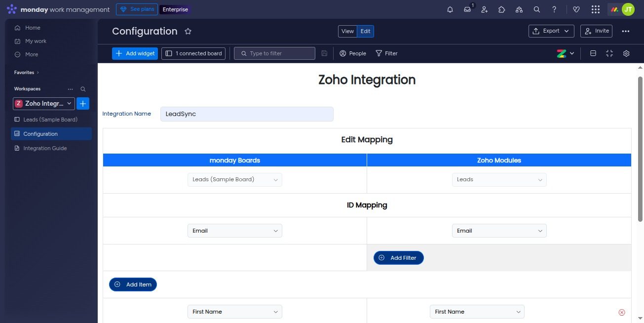Image resolution: width=644 pixels, height=323 pixels.
Task: Open the Filter option in toolbar
Action: pos(386,53)
